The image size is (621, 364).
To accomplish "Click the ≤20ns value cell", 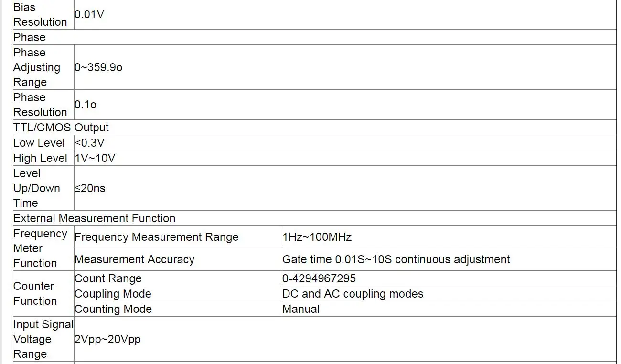I will pos(90,188).
